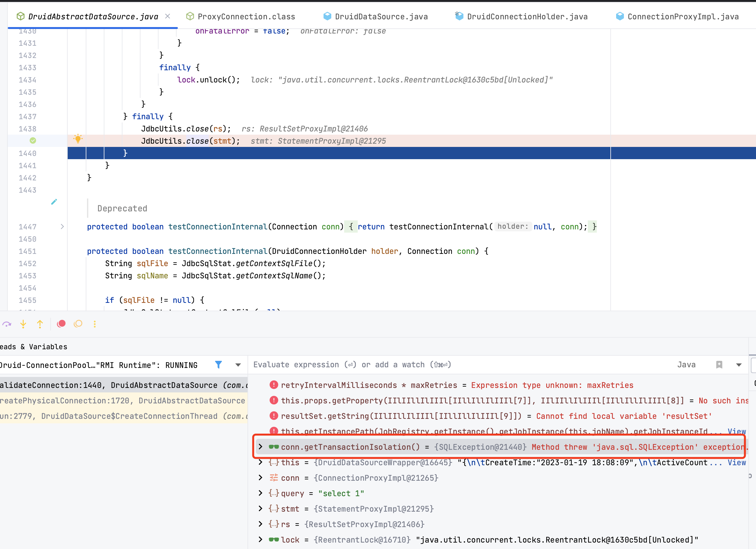This screenshot has width=756, height=549.
Task: Click the pencil edit icon in the gutter
Action: [x=54, y=202]
